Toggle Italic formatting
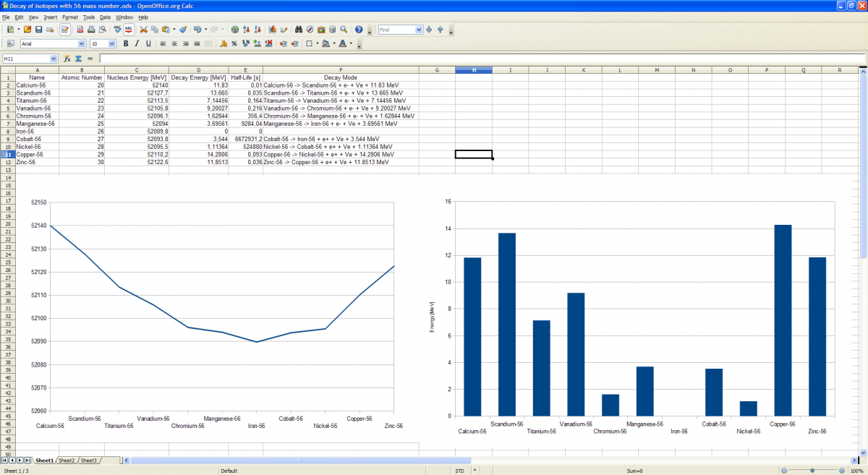Image resolution: width=868 pixels, height=475 pixels. click(137, 44)
